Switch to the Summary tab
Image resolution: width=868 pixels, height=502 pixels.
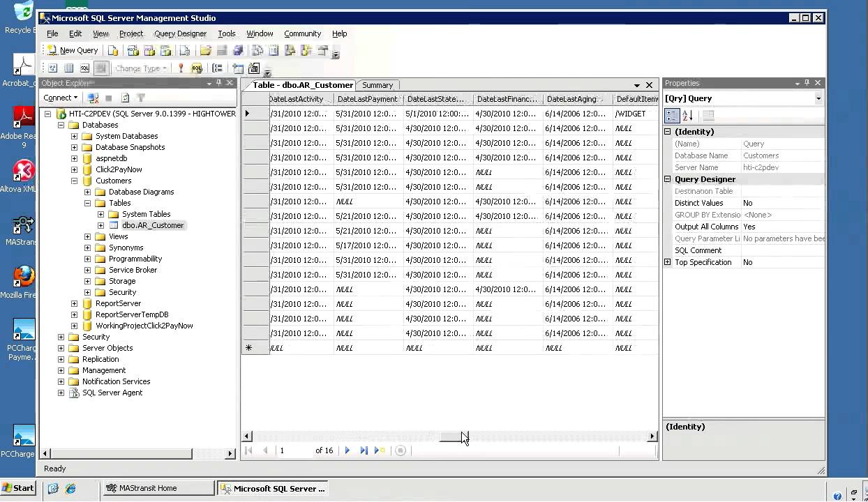377,85
